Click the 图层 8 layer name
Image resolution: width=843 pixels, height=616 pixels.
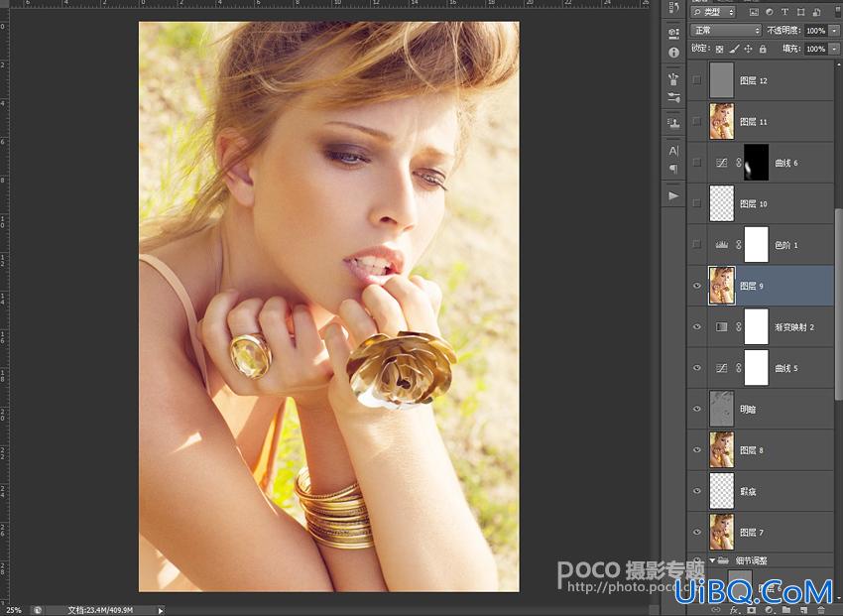(x=752, y=450)
